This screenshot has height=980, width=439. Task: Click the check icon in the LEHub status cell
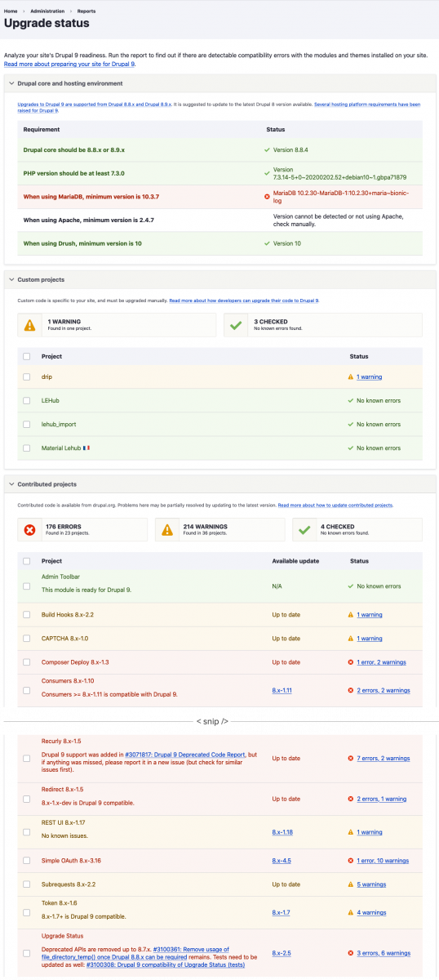coord(351,400)
